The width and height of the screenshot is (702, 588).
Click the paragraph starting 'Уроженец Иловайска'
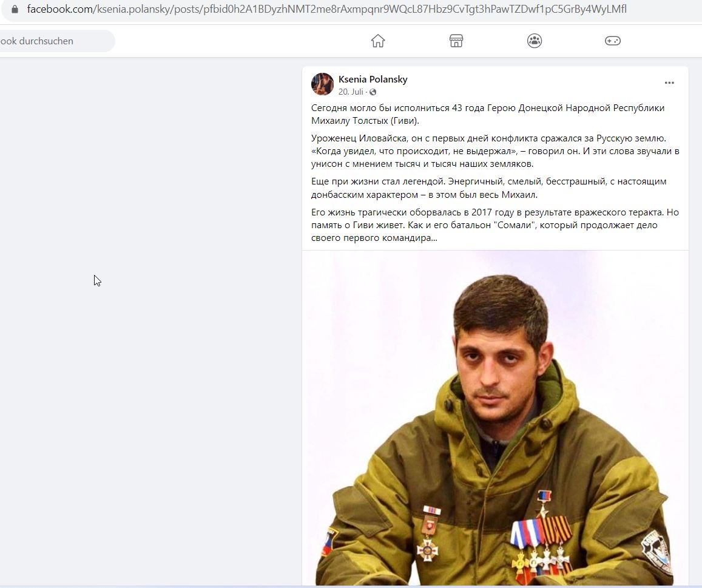(x=495, y=151)
